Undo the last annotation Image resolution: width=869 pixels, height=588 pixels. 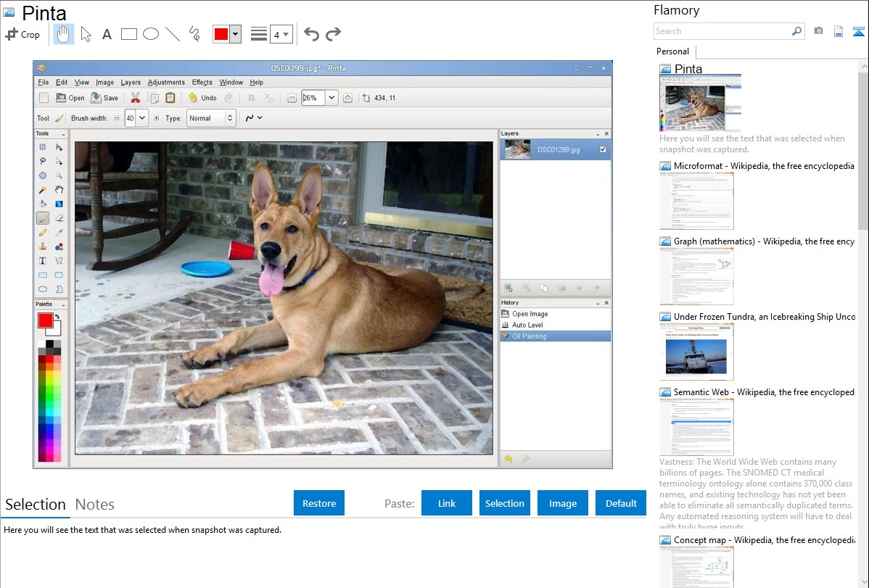point(311,34)
